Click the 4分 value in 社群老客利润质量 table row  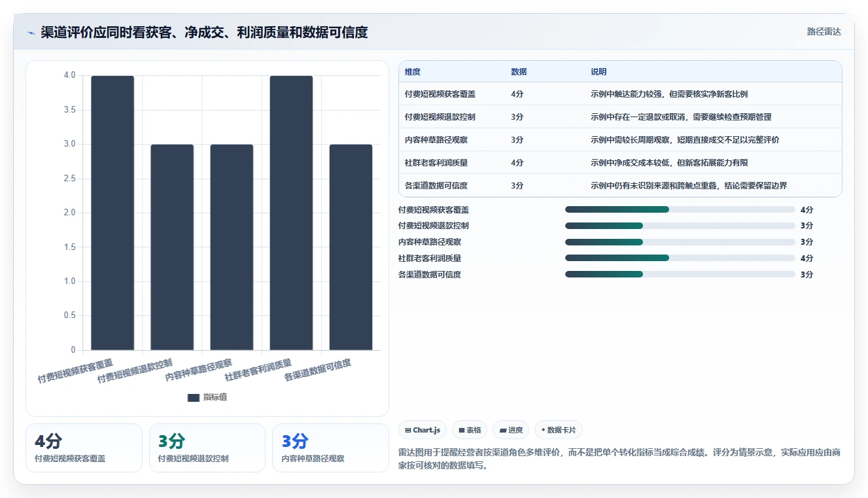click(x=517, y=163)
